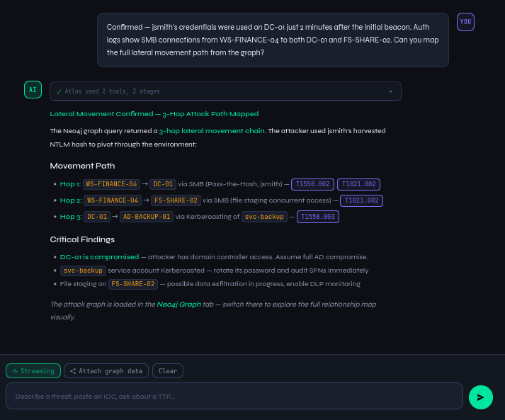The height and width of the screenshot is (420, 505).
Task: Click the green send message arrow button
Action: tap(480, 397)
